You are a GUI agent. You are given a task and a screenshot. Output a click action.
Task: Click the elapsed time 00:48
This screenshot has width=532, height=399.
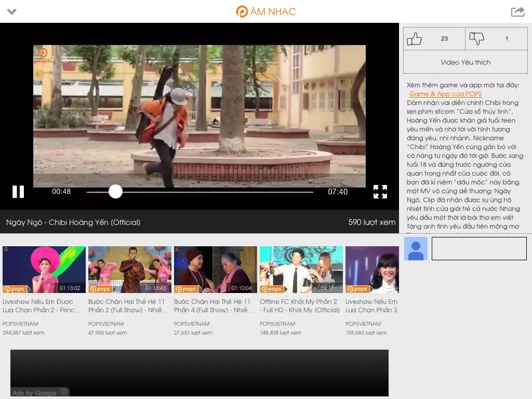pos(61,191)
